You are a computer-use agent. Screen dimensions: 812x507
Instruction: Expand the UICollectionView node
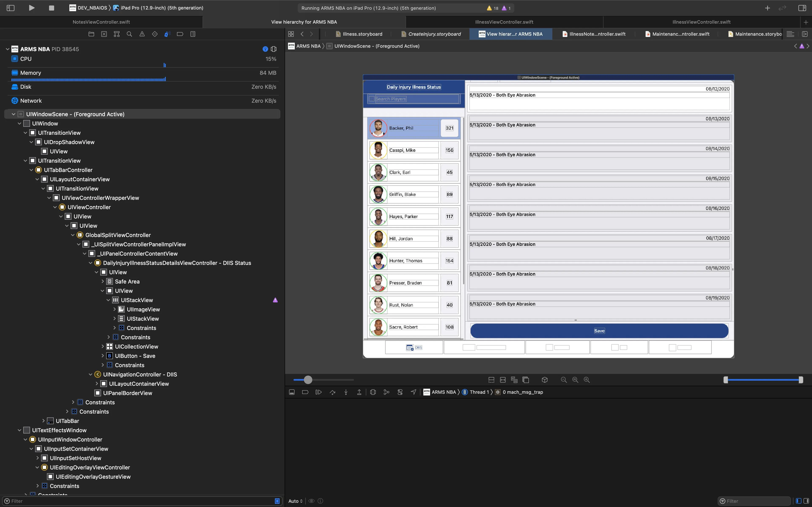point(103,347)
